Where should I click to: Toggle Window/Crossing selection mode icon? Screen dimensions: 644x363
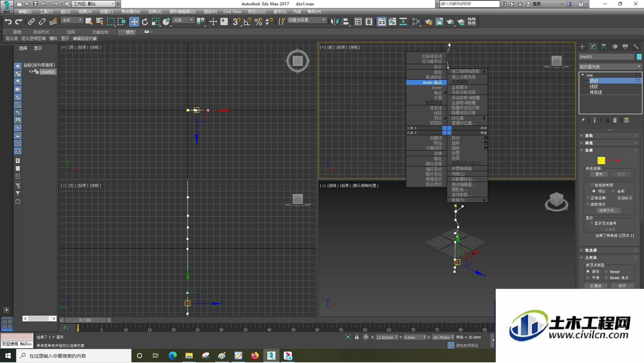121,22
